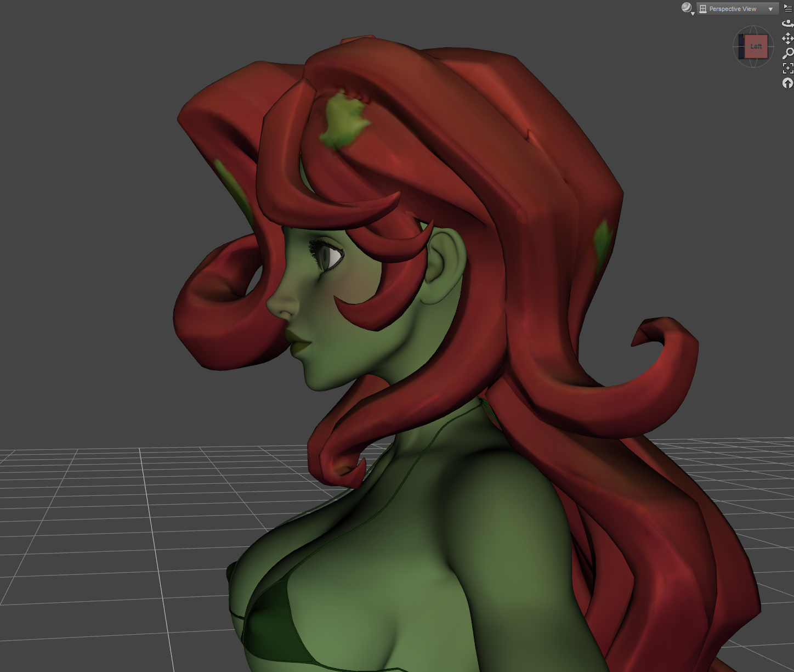Open the Perspective View camera dropdown
Screen dimensions: 794x672
click(738, 9)
